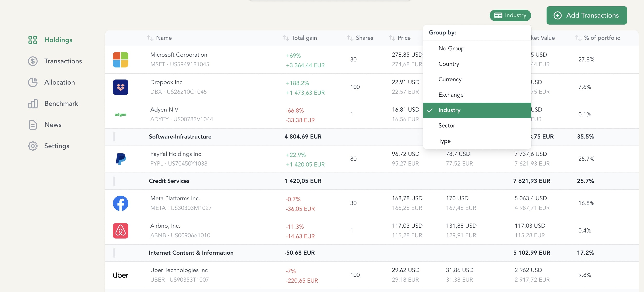Sort by Total gain arrows icon
This screenshot has width=644, height=292.
(x=286, y=38)
